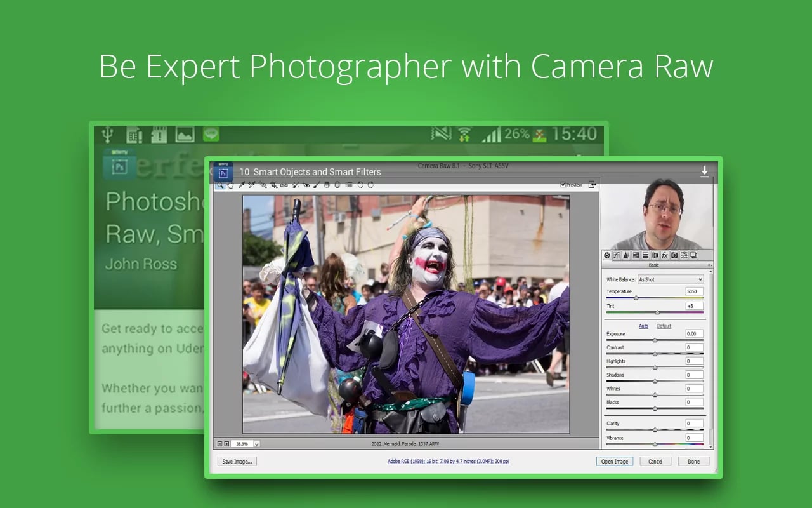Click zoom out minus button below image

pos(219,444)
